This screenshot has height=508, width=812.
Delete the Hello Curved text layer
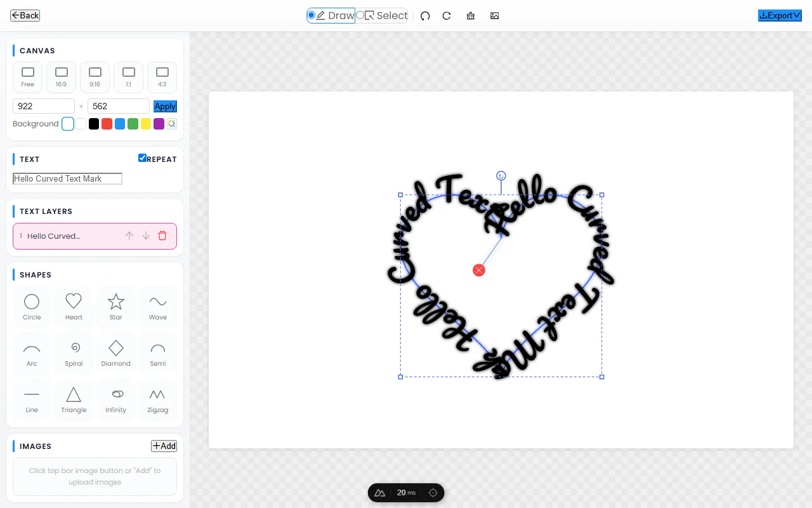tap(162, 236)
